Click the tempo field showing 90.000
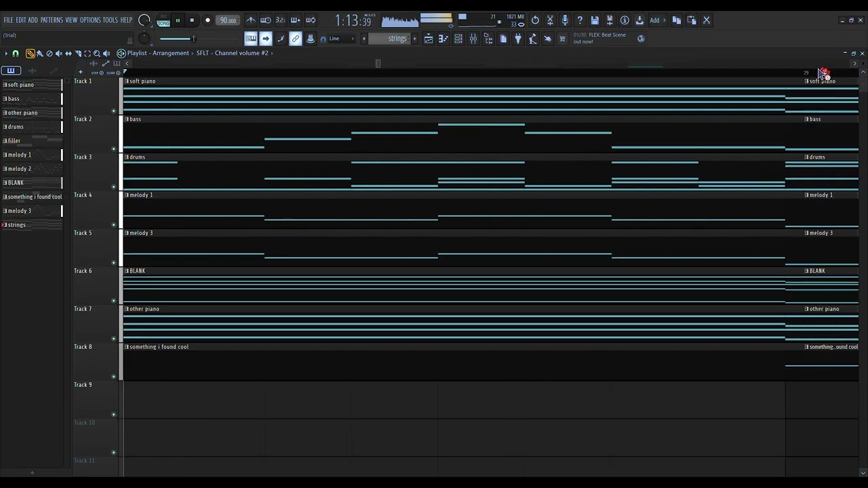 coord(229,20)
